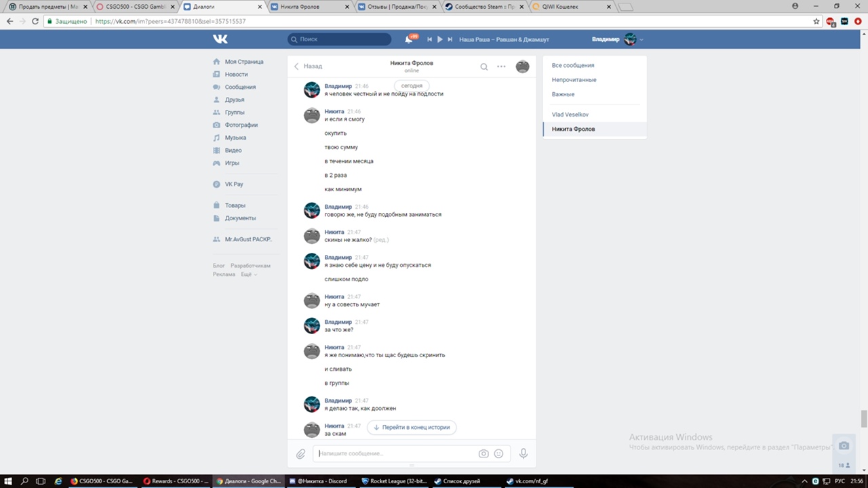Image resolution: width=868 pixels, height=488 pixels.
Task: Click the VK logo icon
Action: point(220,39)
